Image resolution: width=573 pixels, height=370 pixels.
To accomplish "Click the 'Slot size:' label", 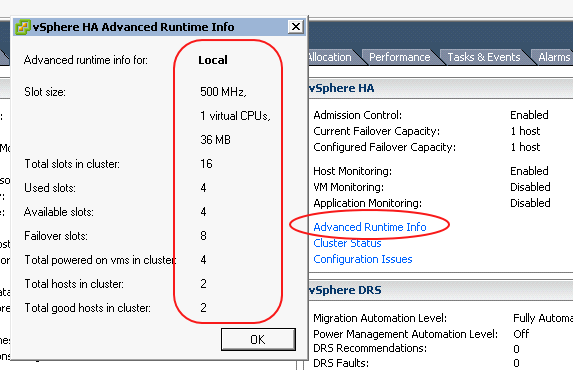I will (x=45, y=92).
